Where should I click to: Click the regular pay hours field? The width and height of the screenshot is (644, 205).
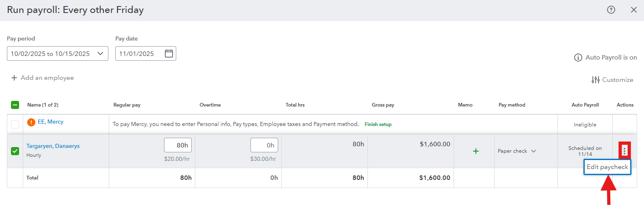pos(178,145)
